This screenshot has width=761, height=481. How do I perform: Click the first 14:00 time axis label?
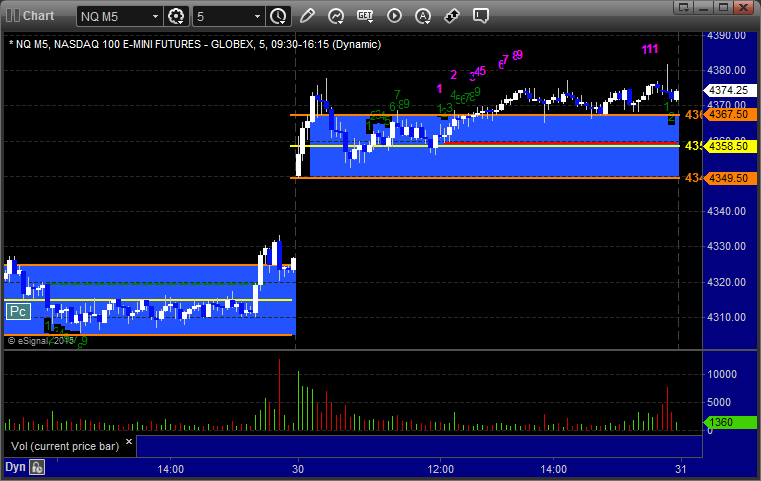coord(170,469)
